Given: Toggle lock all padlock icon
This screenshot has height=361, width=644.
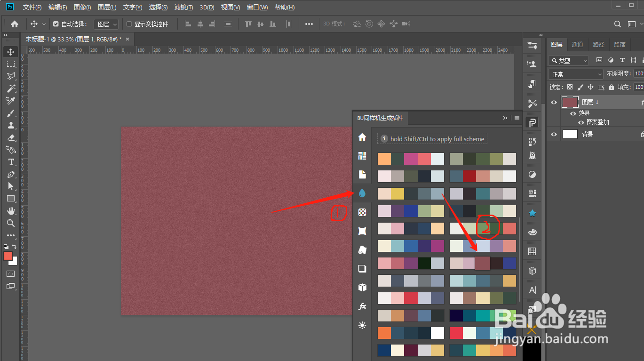Looking at the screenshot, I should point(612,87).
